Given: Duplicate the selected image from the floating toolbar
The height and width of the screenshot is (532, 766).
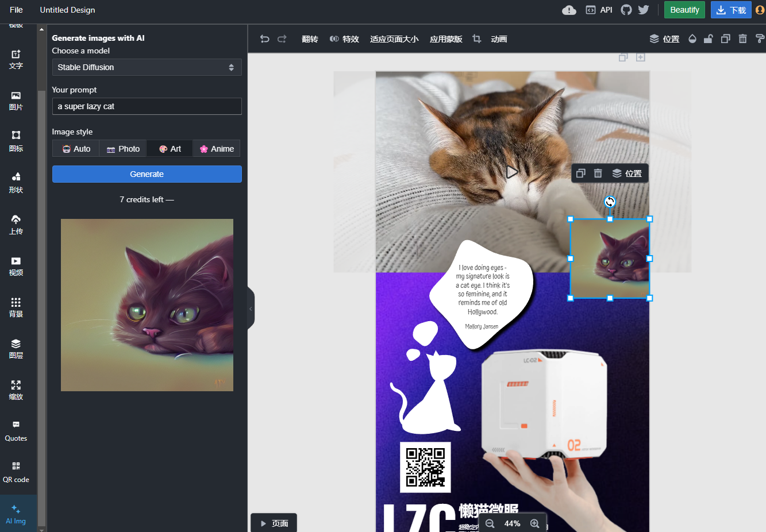Looking at the screenshot, I should point(581,174).
